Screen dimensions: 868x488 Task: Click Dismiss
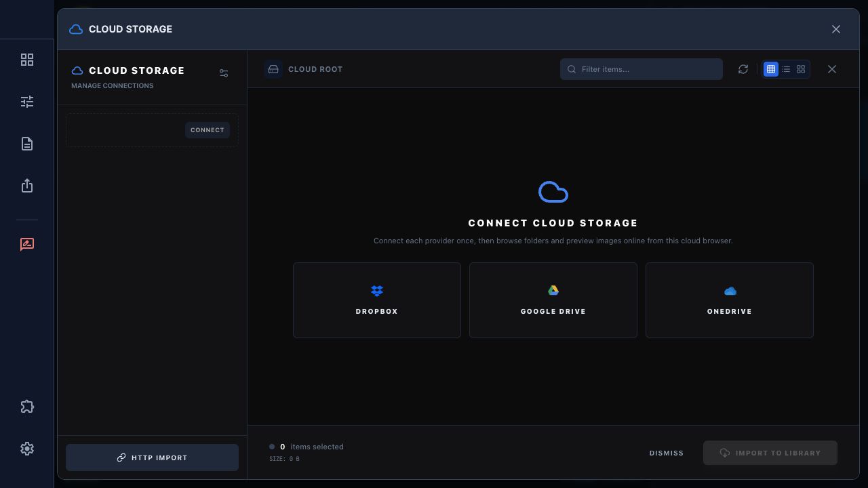pos(667,453)
